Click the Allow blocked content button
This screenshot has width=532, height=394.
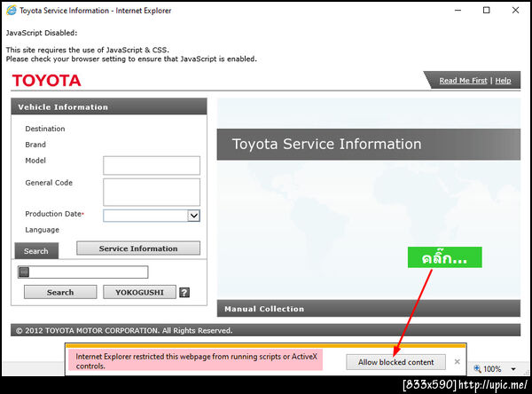click(x=395, y=362)
